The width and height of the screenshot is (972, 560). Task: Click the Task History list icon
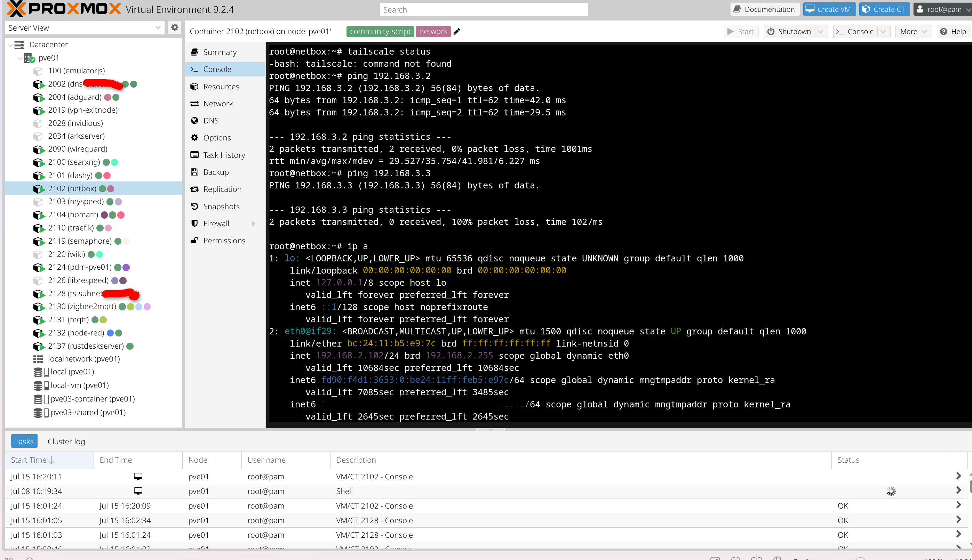[x=195, y=155]
